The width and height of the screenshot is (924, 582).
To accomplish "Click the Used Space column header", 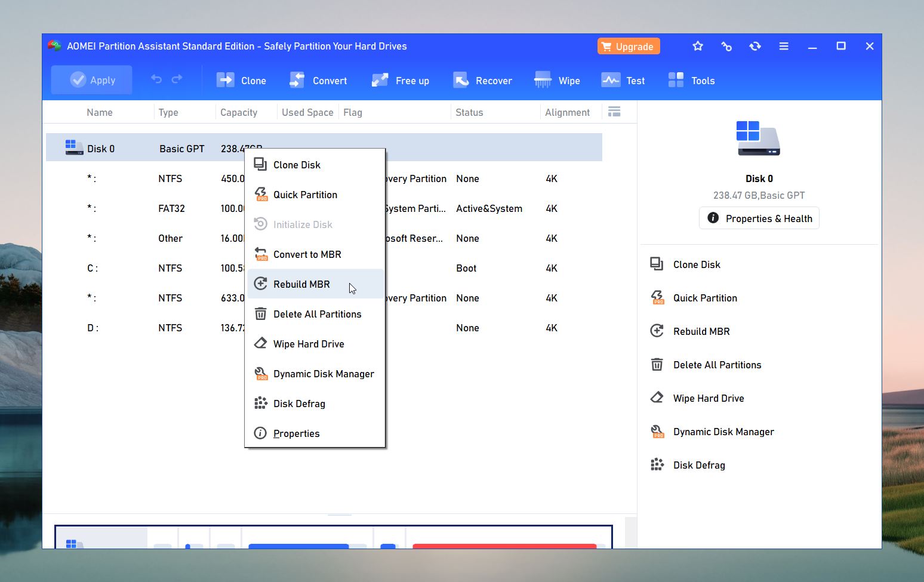I will pyautogui.click(x=307, y=112).
